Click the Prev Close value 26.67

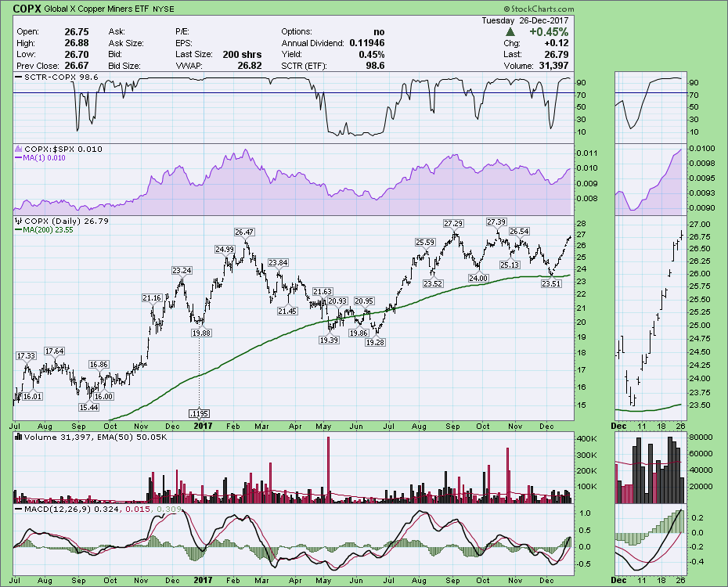(x=77, y=66)
